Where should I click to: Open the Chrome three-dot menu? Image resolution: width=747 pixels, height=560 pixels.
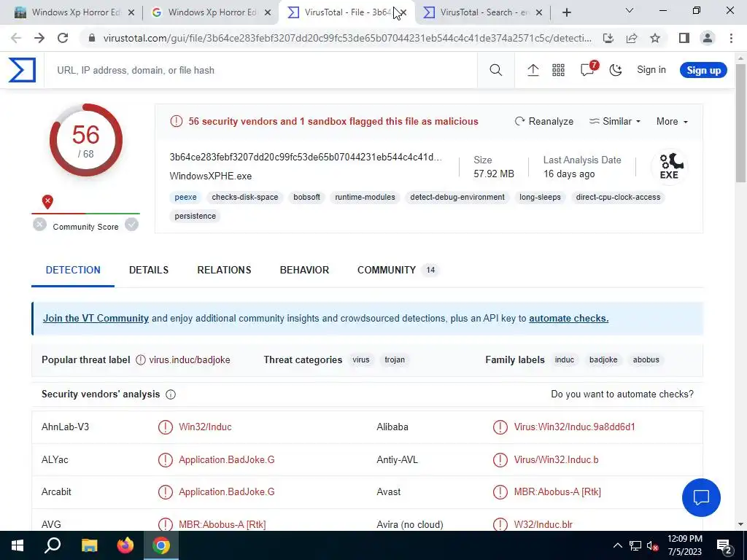coord(731,38)
